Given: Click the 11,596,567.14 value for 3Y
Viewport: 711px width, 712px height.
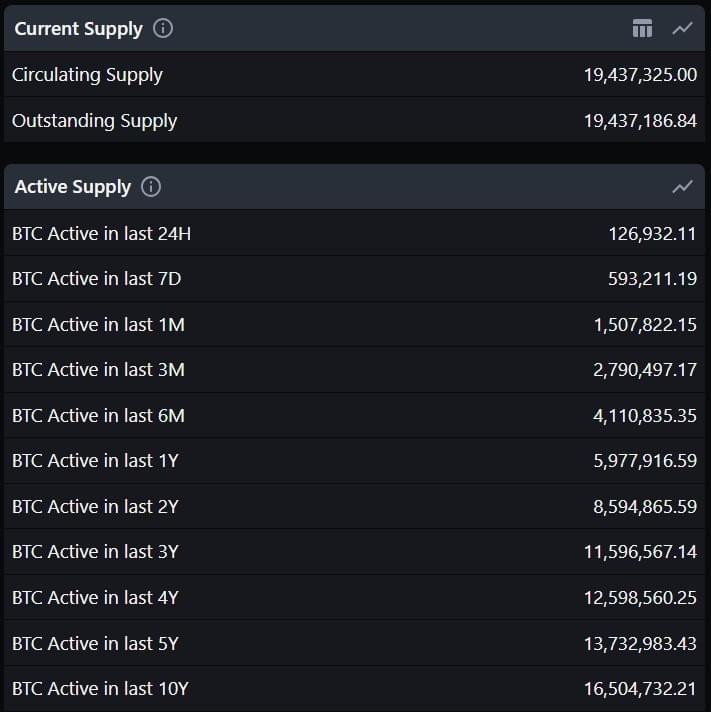Looking at the screenshot, I should pyautogui.click(x=640, y=552).
